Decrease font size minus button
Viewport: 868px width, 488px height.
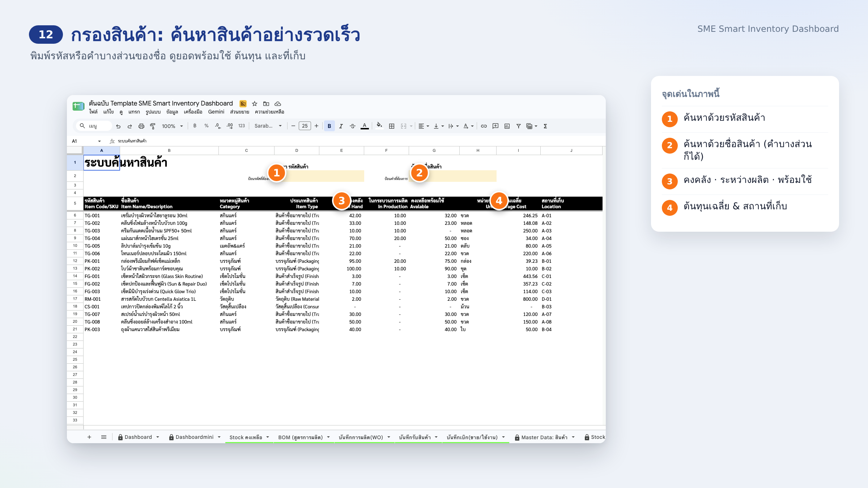click(x=293, y=126)
